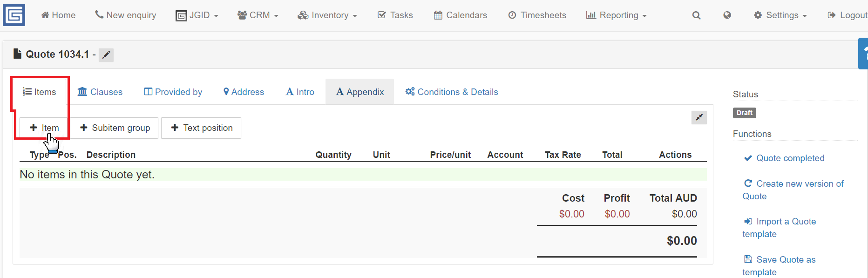Add a Text position
This screenshot has width=868, height=278.
[x=201, y=128]
